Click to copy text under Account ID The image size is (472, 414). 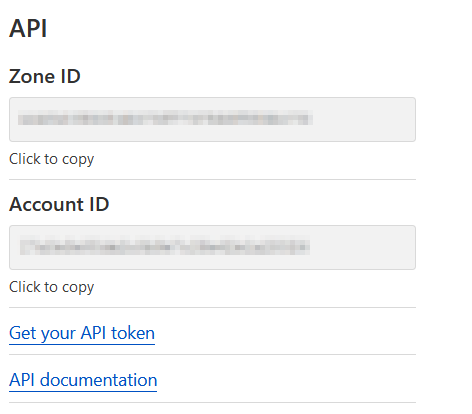[x=51, y=287]
